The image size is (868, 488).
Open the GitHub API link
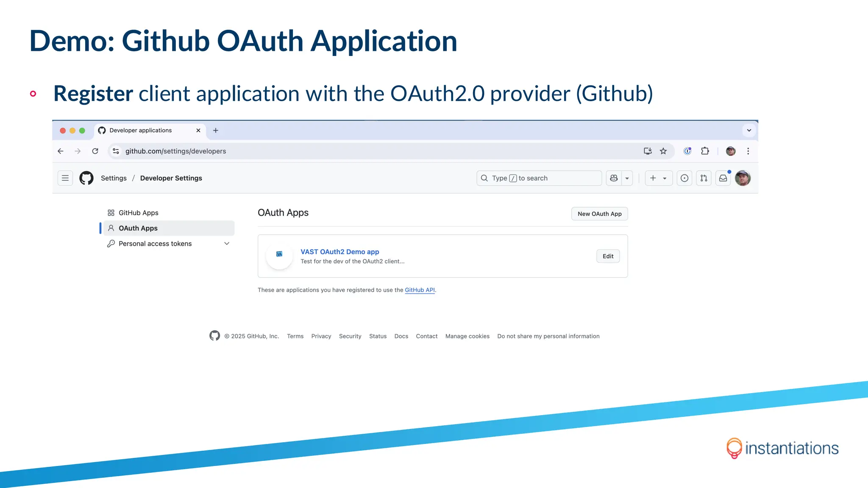click(420, 290)
